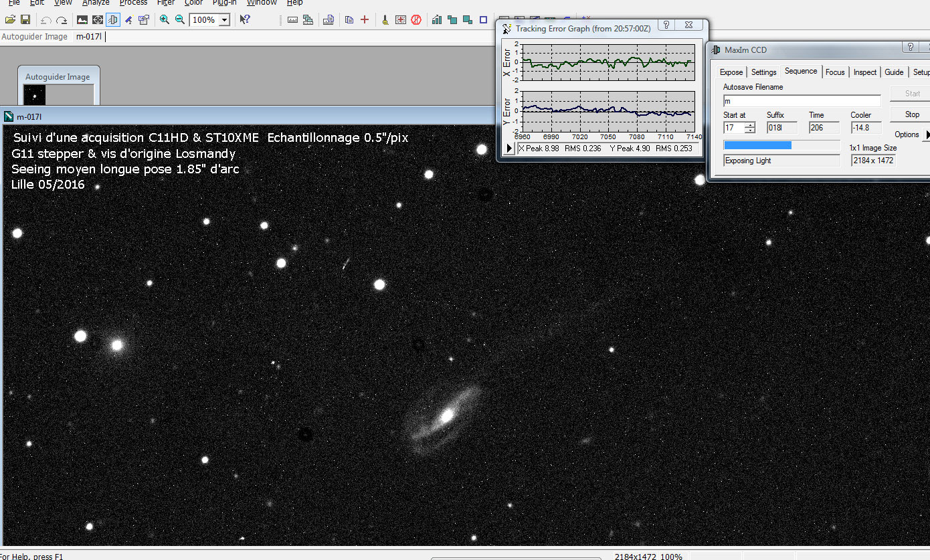Click the red plus toolbar icon
The height and width of the screenshot is (560, 930).
[x=365, y=20]
